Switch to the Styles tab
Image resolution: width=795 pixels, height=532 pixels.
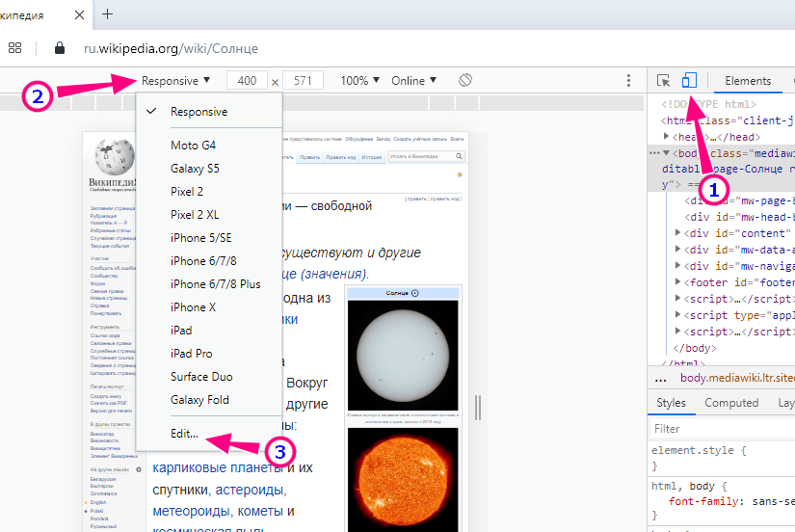[671, 403]
